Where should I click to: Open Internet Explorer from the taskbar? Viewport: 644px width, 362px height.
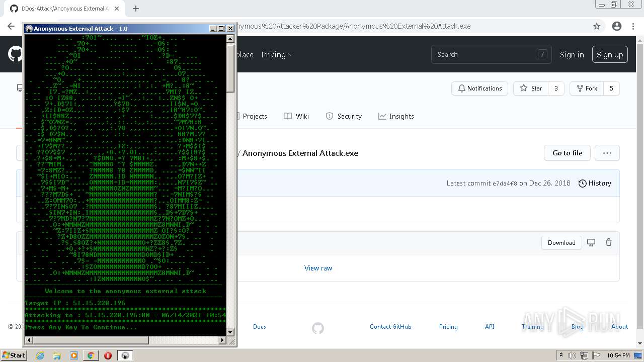click(40, 355)
